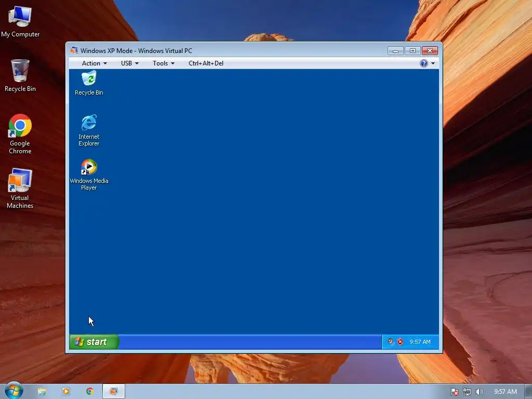Click the network icon in host tray
Image resolution: width=532 pixels, height=399 pixels.
(467, 392)
